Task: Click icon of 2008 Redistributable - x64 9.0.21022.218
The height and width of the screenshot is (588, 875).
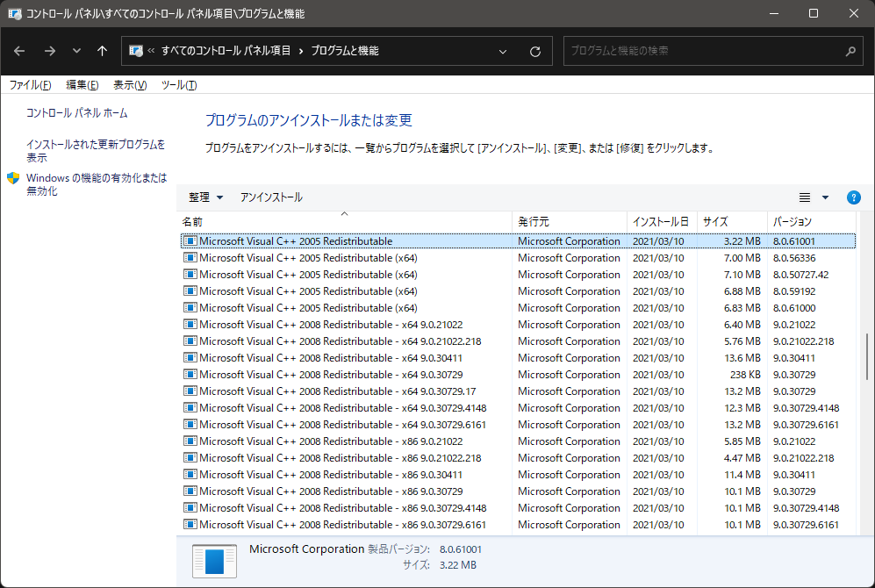Action: tap(190, 341)
